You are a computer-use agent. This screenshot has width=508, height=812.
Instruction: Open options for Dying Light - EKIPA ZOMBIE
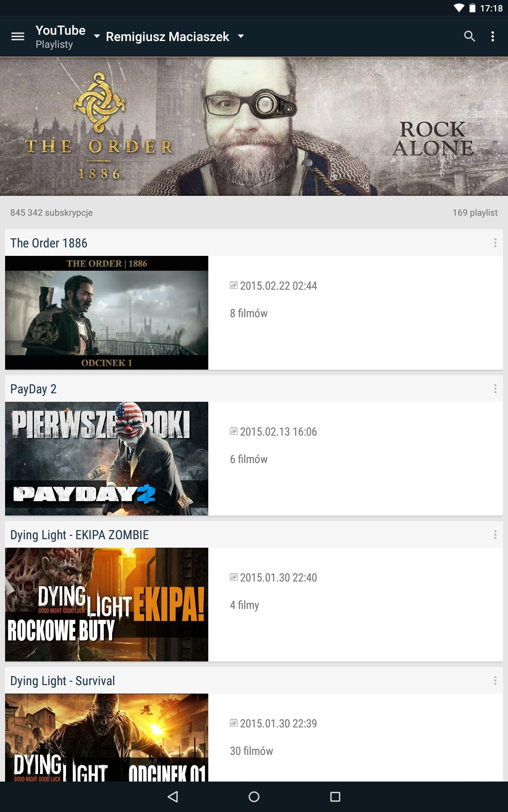495,535
